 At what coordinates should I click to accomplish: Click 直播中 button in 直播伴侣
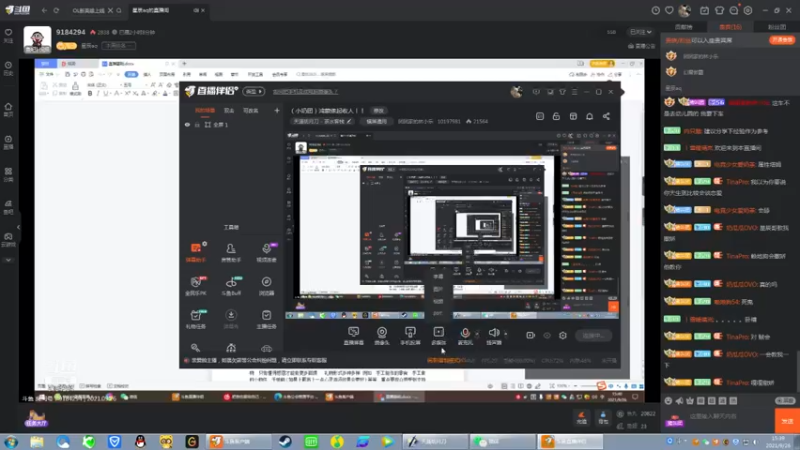593,336
